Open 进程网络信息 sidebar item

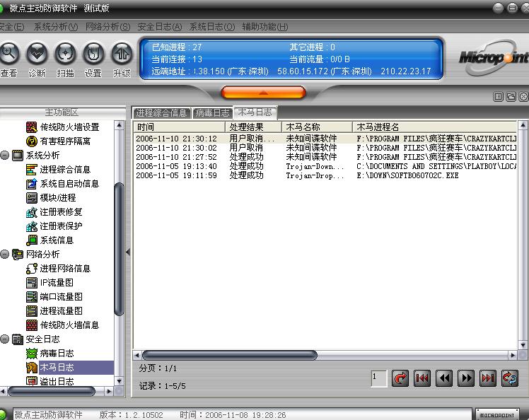tap(59, 269)
